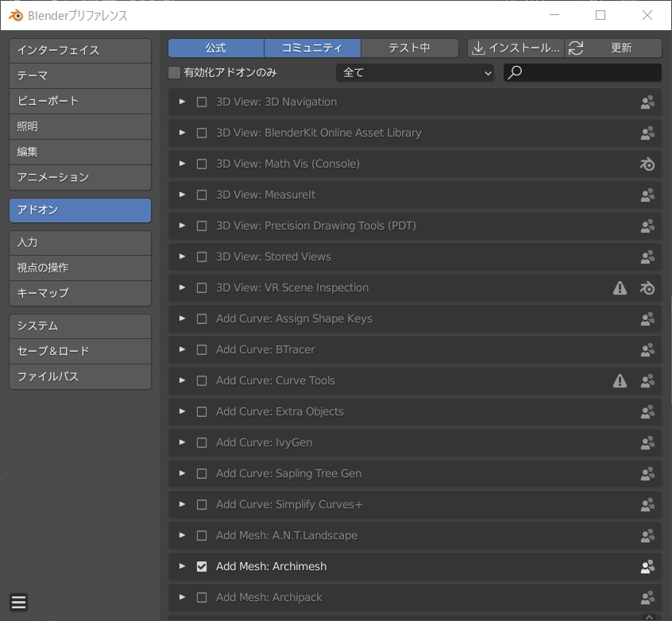Open the hamburger preferences menu
The width and height of the screenshot is (672, 621).
click(x=18, y=602)
